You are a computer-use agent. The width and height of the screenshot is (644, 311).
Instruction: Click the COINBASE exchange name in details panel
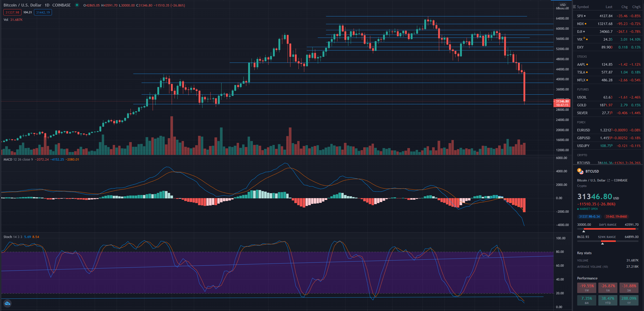pyautogui.click(x=621, y=180)
